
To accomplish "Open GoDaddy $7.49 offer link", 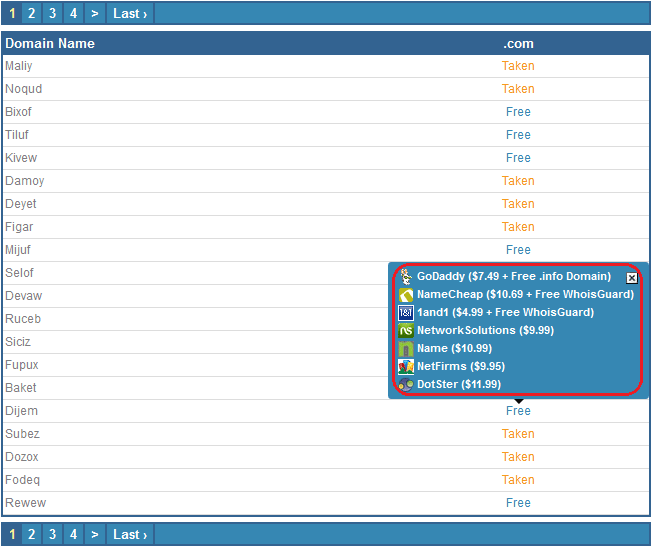I will coord(514,277).
